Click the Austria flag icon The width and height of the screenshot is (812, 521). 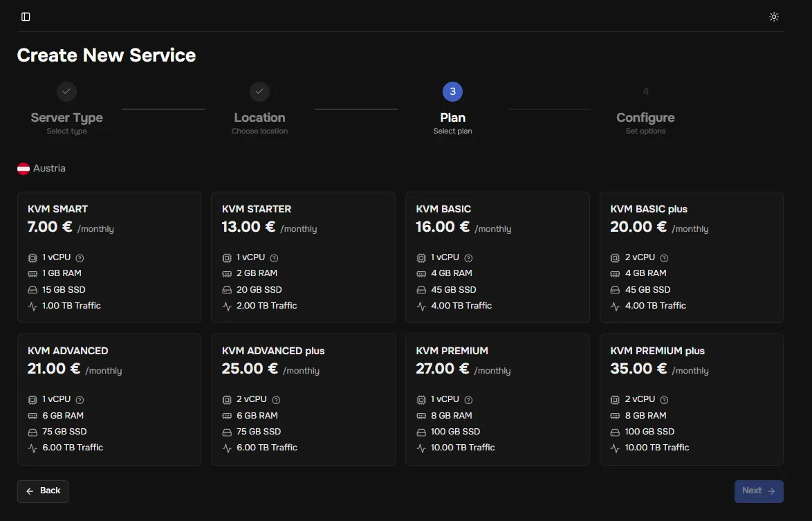click(24, 168)
